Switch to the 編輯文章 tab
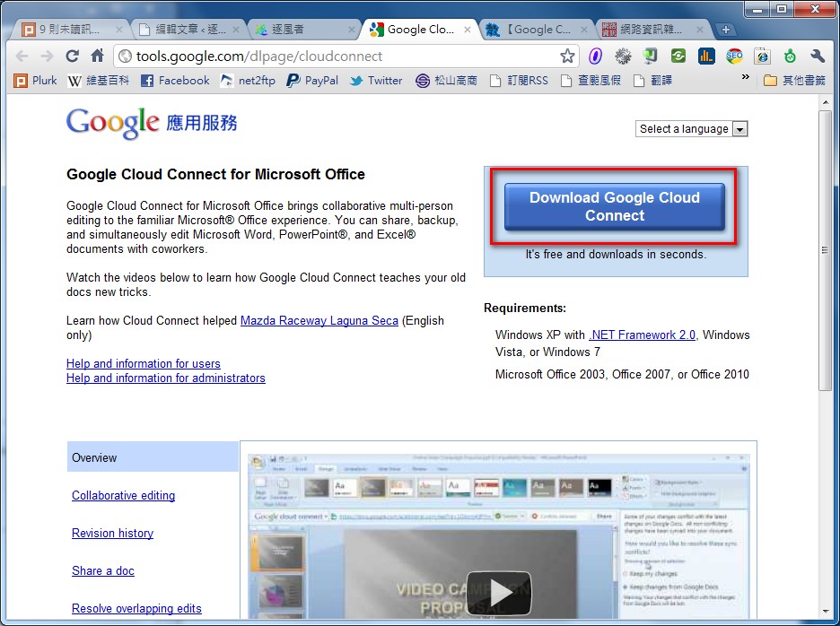The image size is (840, 626). coord(188,30)
